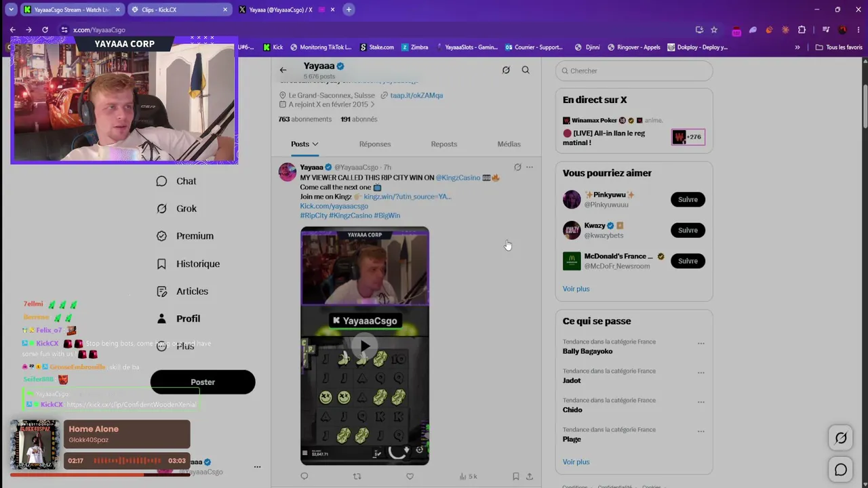868x488 pixels.
Task: Open account menu options near YayaaaCsgo
Action: coord(257,467)
